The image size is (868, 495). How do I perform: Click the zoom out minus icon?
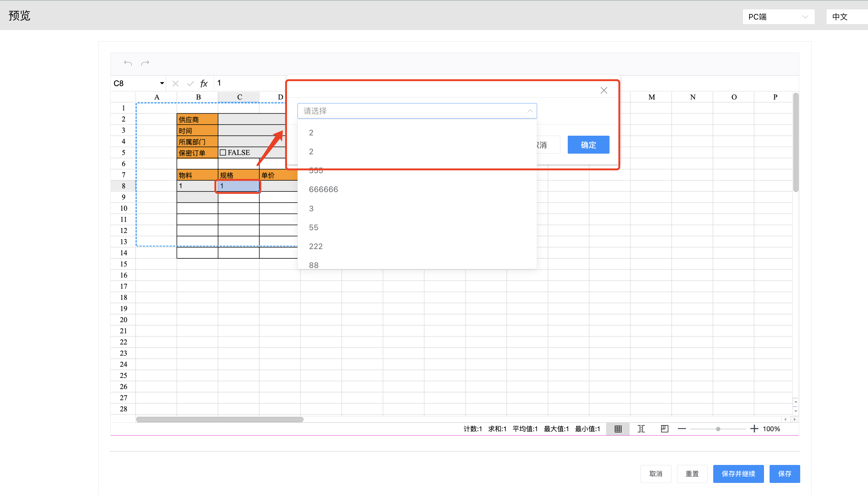click(681, 429)
